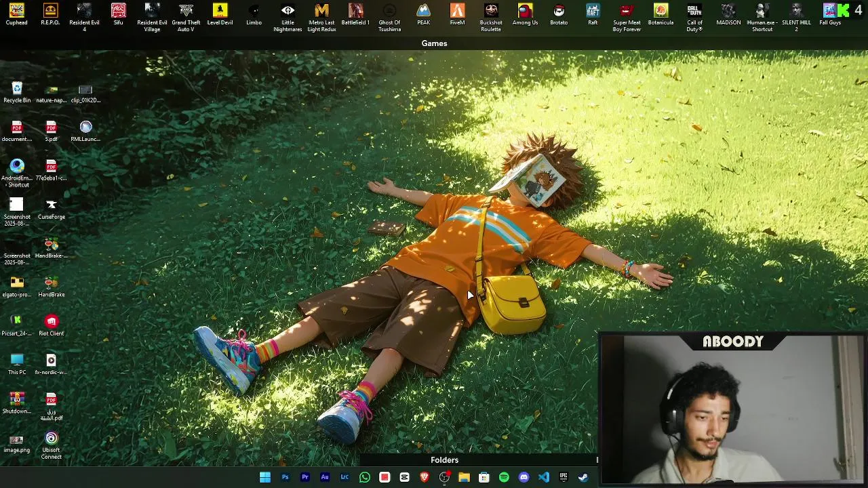Open Microsoft Store from the taskbar
Screen dimensions: 868x488
(484, 477)
